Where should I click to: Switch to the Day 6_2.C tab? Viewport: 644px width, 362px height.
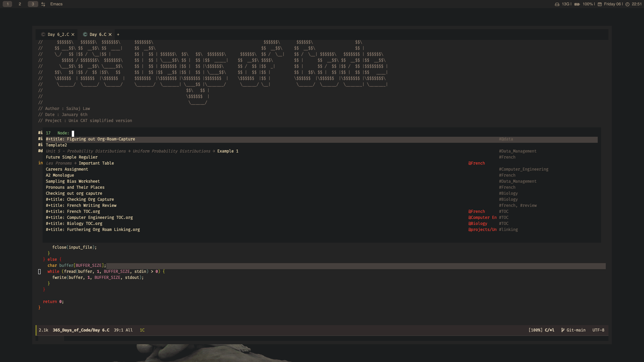click(x=58, y=35)
